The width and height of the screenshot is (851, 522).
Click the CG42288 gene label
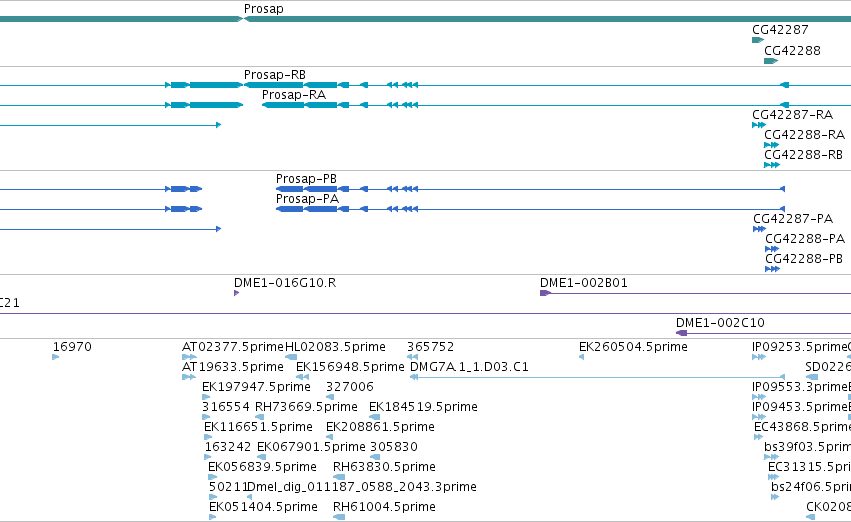coord(792,51)
